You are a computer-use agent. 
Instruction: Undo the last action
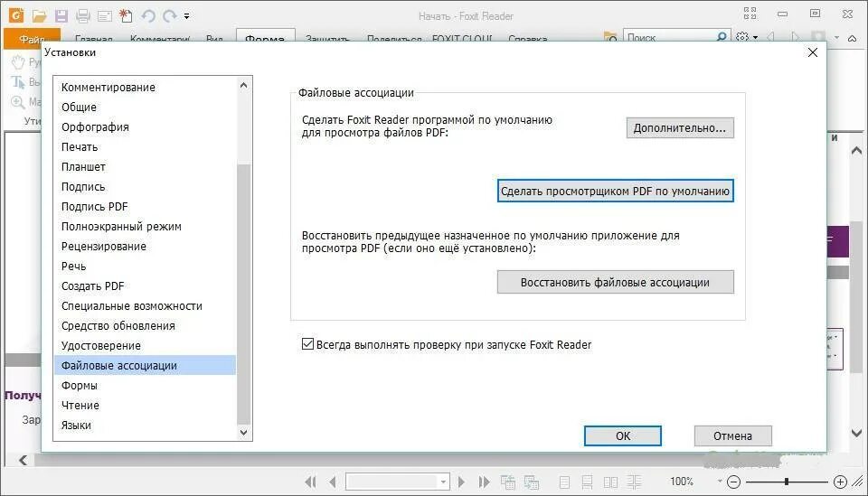coord(147,16)
